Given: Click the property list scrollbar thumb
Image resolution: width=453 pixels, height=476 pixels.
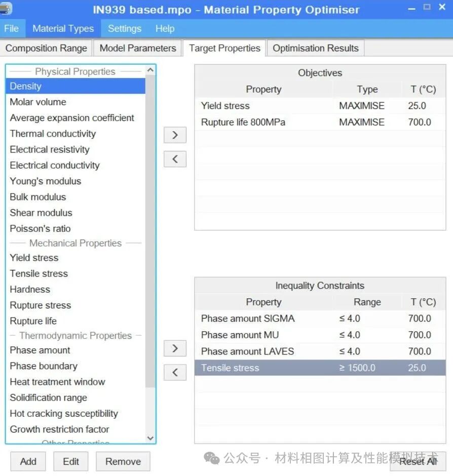Looking at the screenshot, I should pyautogui.click(x=150, y=231).
